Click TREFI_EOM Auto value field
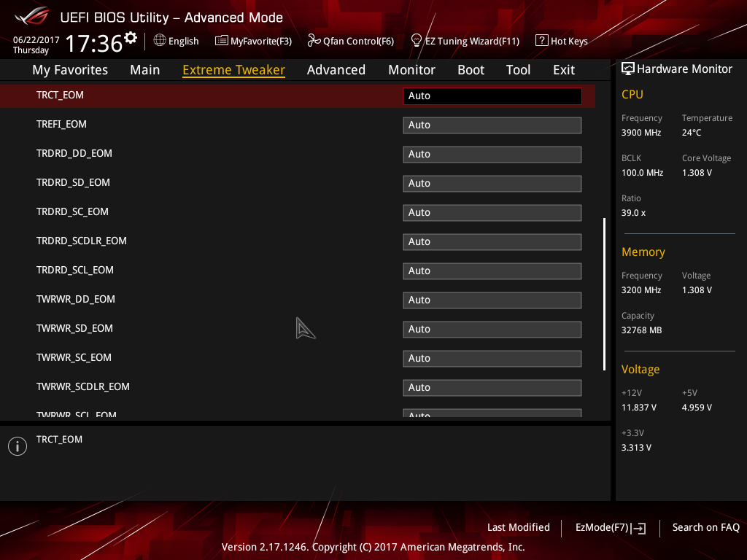 492,125
